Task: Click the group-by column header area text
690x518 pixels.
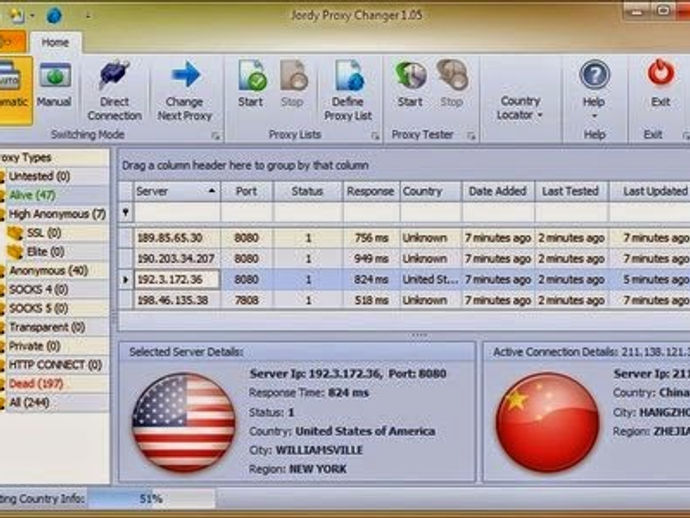Action: (245, 166)
